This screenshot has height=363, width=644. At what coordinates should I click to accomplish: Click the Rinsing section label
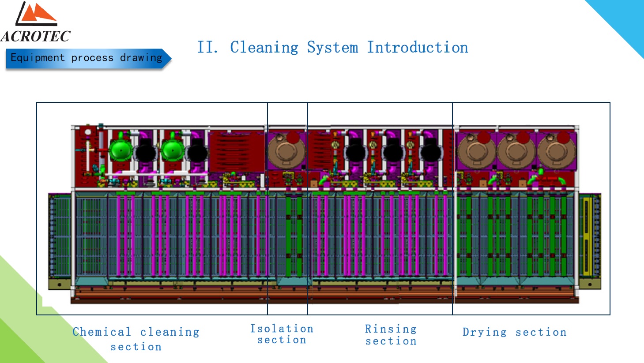coord(391,335)
